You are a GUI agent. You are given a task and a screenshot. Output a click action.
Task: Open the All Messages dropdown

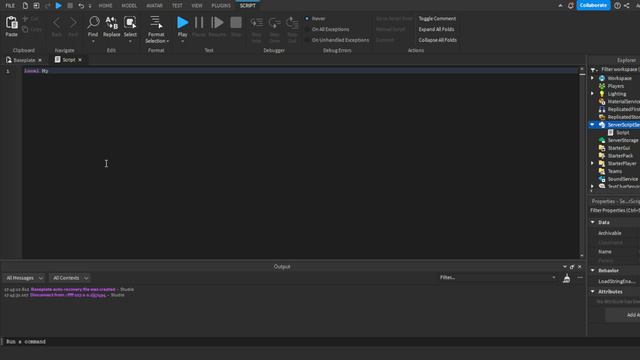[24, 278]
